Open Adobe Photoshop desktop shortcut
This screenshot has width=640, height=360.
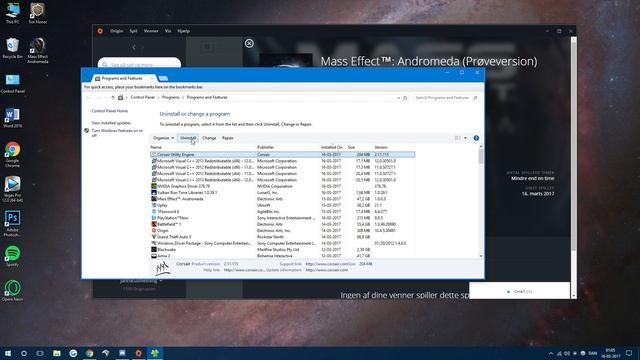pos(12,224)
